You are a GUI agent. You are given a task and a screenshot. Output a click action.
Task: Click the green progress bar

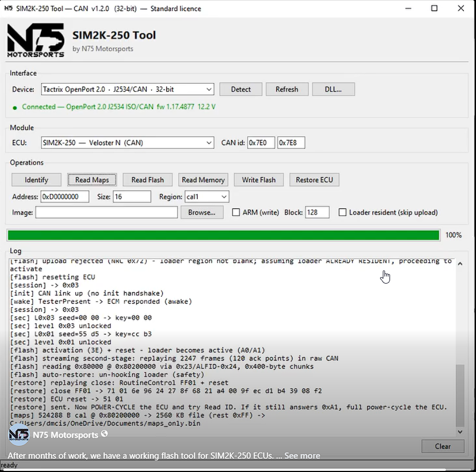pos(223,235)
